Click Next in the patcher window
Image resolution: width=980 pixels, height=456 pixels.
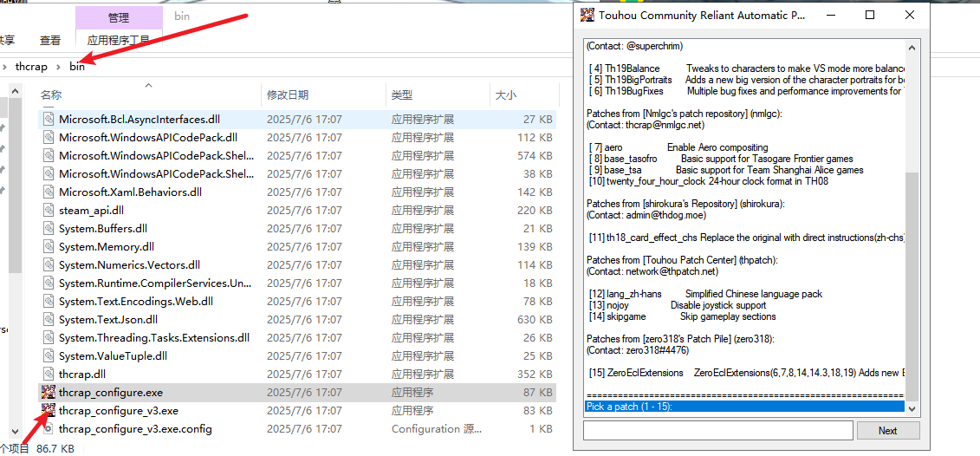pos(887,430)
